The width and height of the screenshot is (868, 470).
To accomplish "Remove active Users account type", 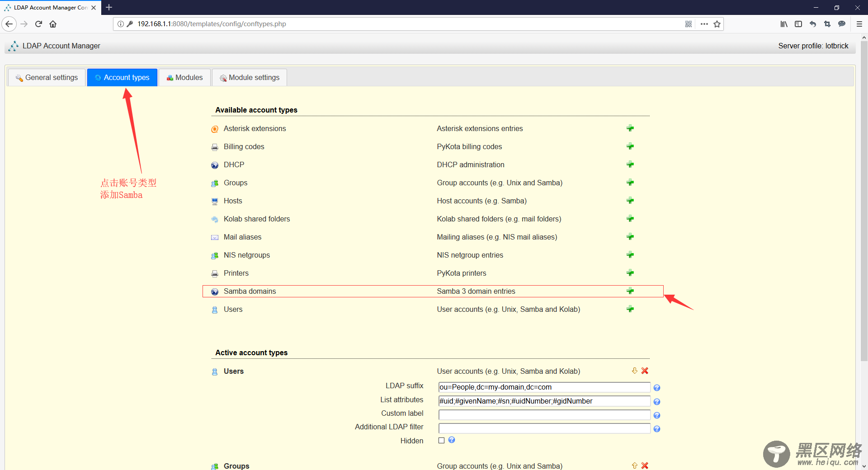I will [645, 371].
